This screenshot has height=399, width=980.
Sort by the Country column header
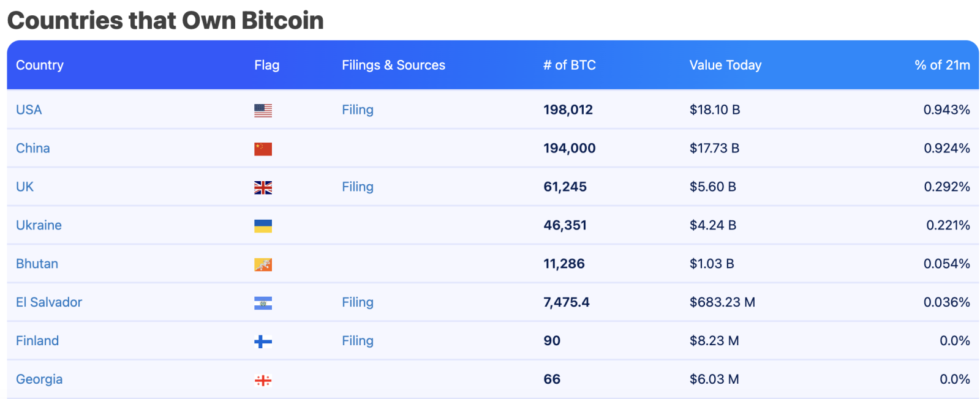[40, 65]
